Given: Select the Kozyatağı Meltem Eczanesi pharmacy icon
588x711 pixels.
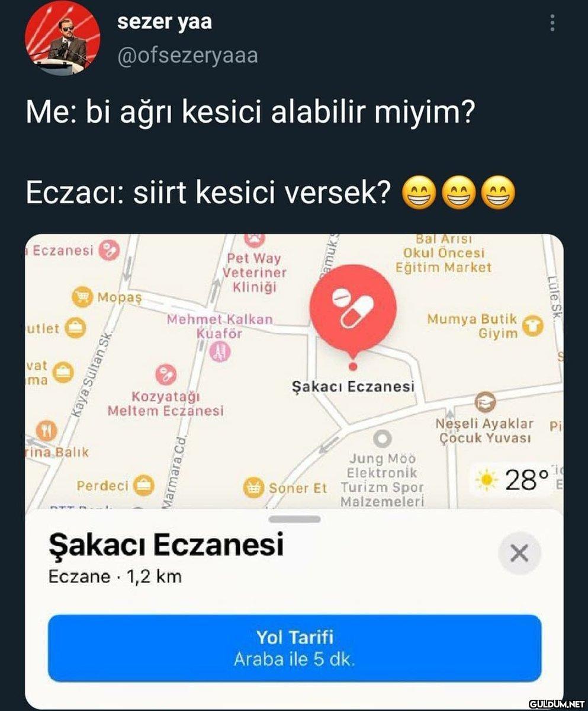Looking at the screenshot, I should point(165,374).
